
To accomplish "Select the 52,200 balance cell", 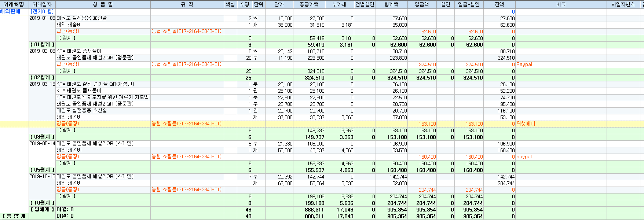I will click(x=500, y=91).
